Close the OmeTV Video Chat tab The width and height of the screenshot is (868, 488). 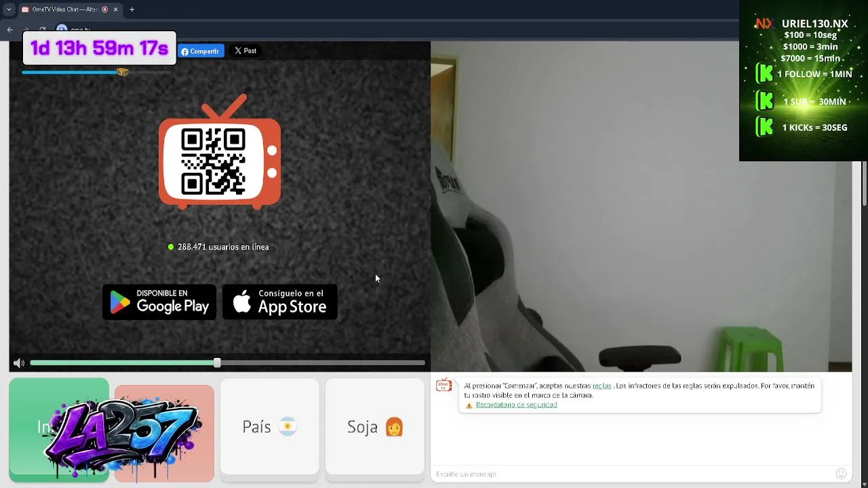point(115,9)
